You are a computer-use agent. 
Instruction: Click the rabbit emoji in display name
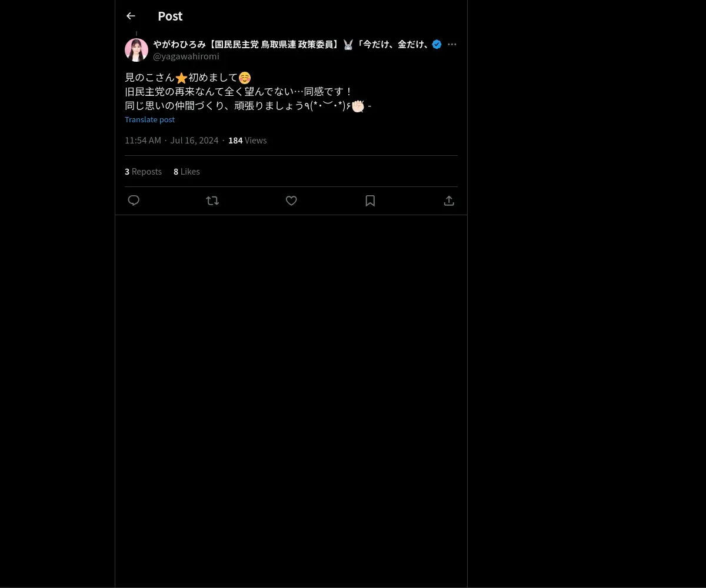point(348,44)
